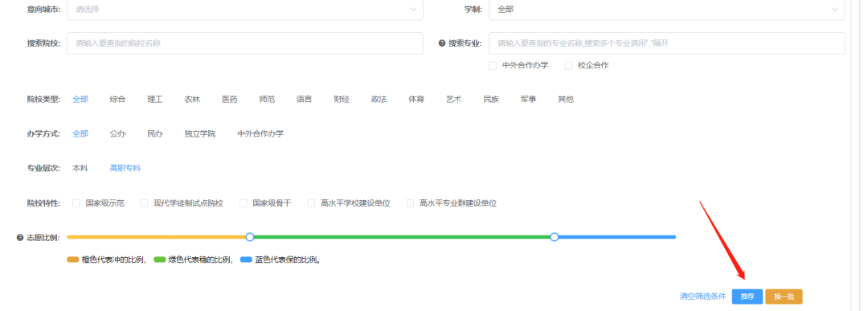Focus the 搜索专业 input field

(x=666, y=43)
